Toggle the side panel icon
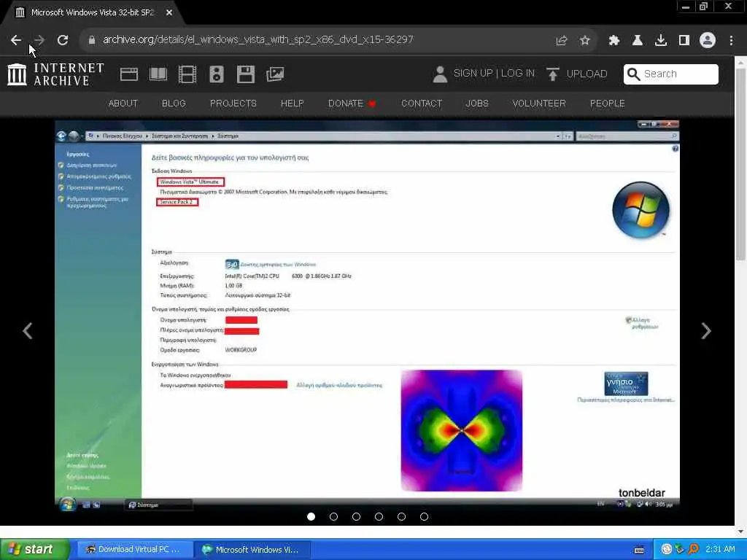 coord(684,41)
